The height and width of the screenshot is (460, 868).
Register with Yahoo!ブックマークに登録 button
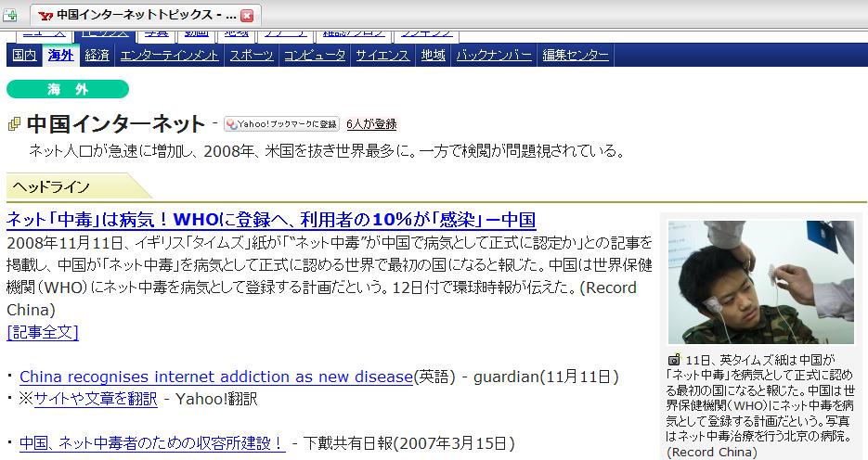[281, 124]
